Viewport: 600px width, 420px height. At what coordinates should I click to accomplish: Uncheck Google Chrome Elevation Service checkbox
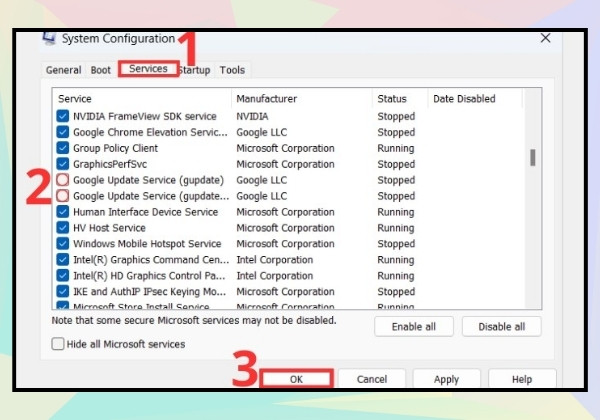[x=62, y=132]
